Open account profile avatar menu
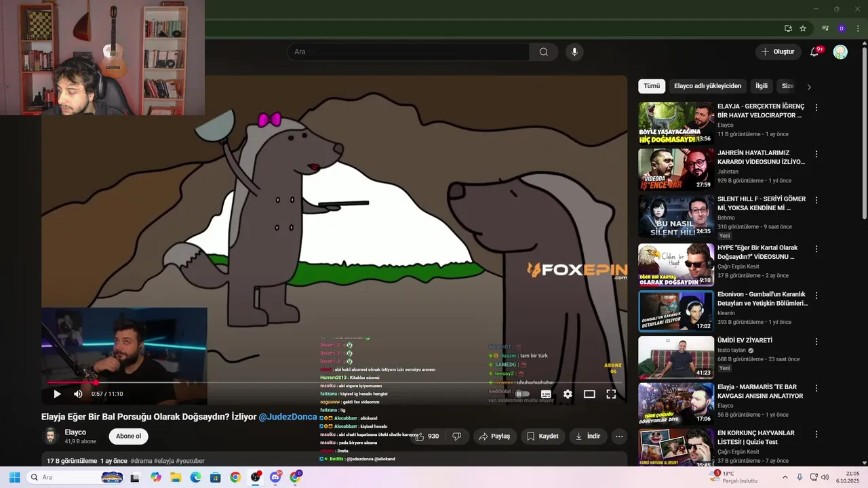Screen dimensions: 868x488 point(840,52)
